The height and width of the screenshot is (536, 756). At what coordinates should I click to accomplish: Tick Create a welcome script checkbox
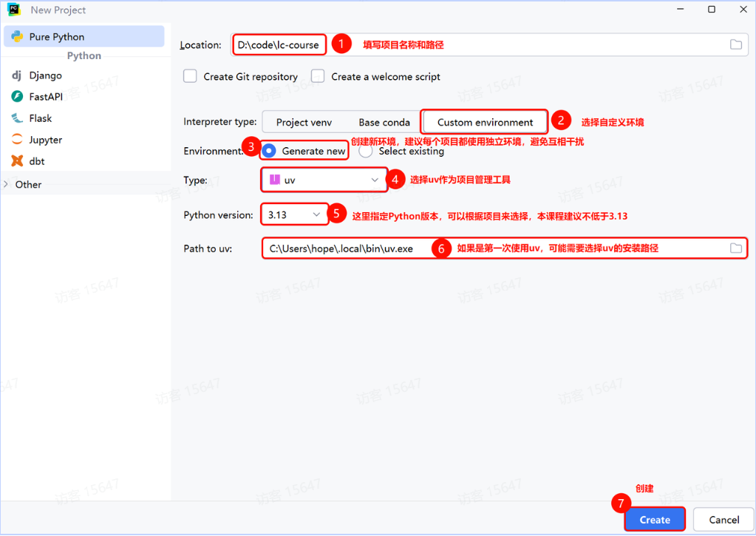(318, 76)
